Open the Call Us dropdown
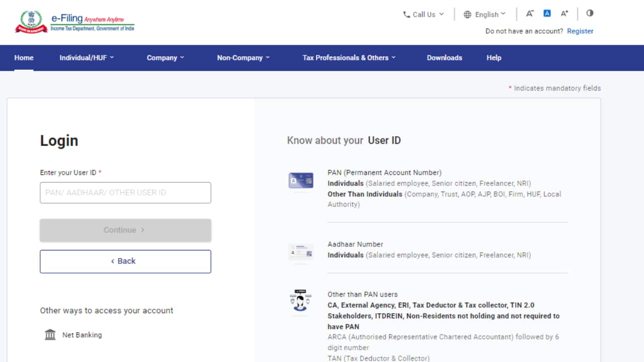The image size is (644, 362). [424, 15]
